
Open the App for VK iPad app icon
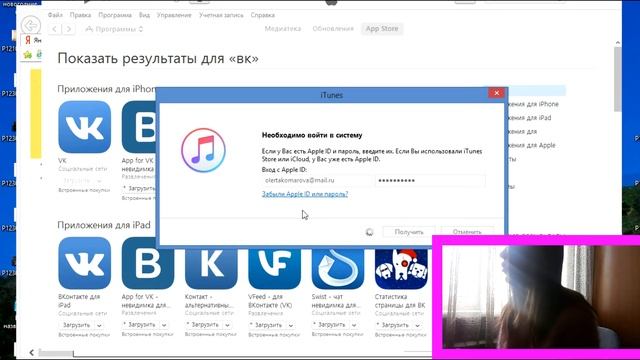(x=148, y=263)
